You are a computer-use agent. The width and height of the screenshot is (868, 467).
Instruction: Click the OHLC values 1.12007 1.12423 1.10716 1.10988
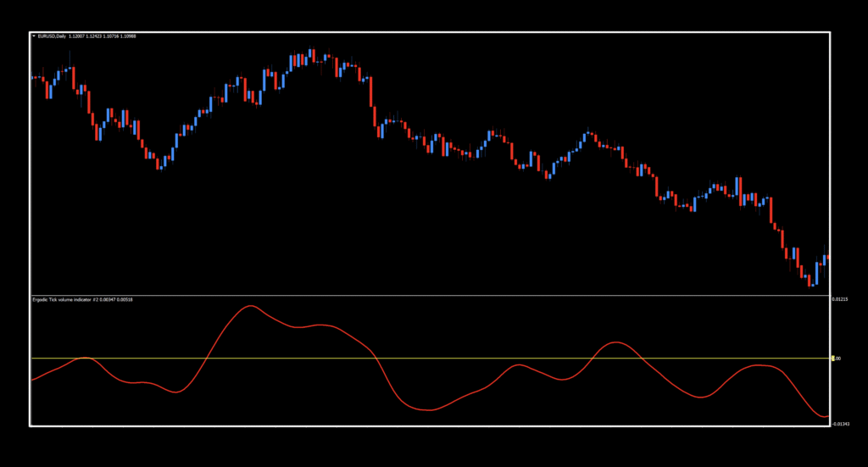[103, 36]
